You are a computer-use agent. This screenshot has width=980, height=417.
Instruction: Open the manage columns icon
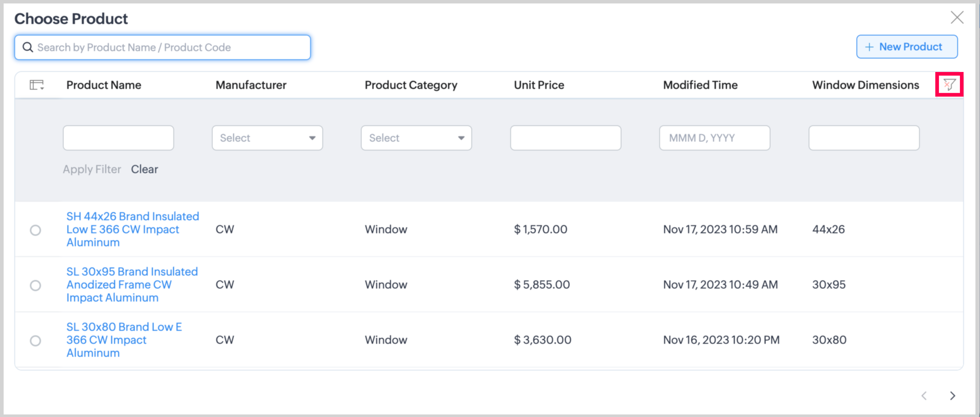37,85
